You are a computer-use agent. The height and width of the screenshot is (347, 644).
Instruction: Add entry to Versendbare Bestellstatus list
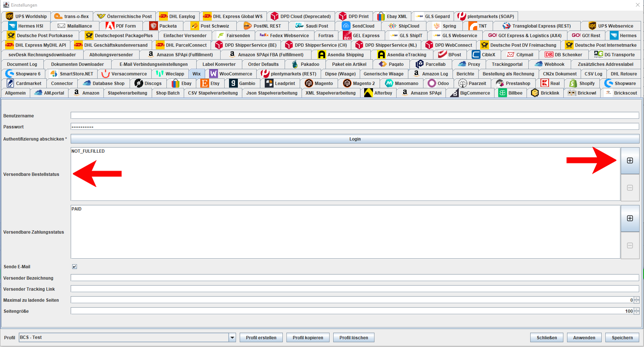point(630,160)
